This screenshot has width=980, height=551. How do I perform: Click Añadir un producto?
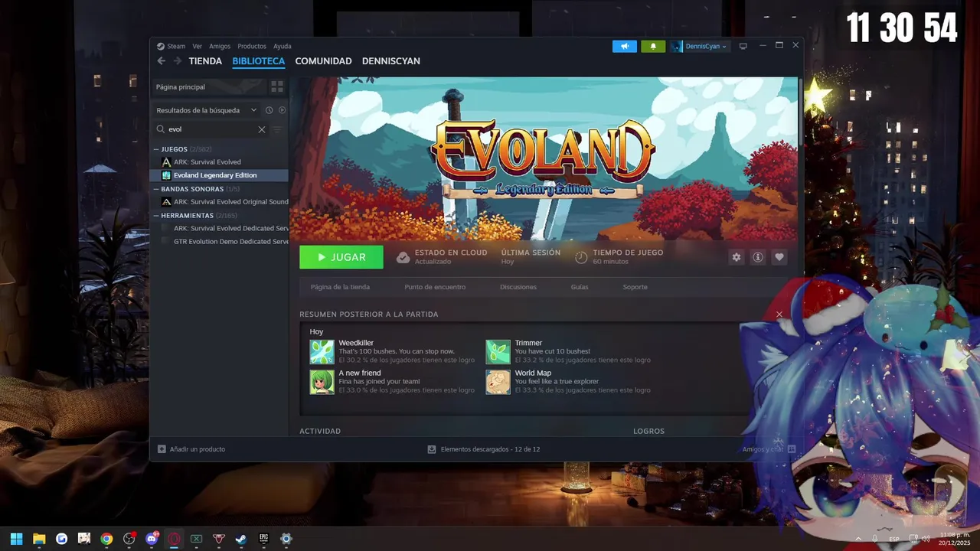[x=191, y=449]
